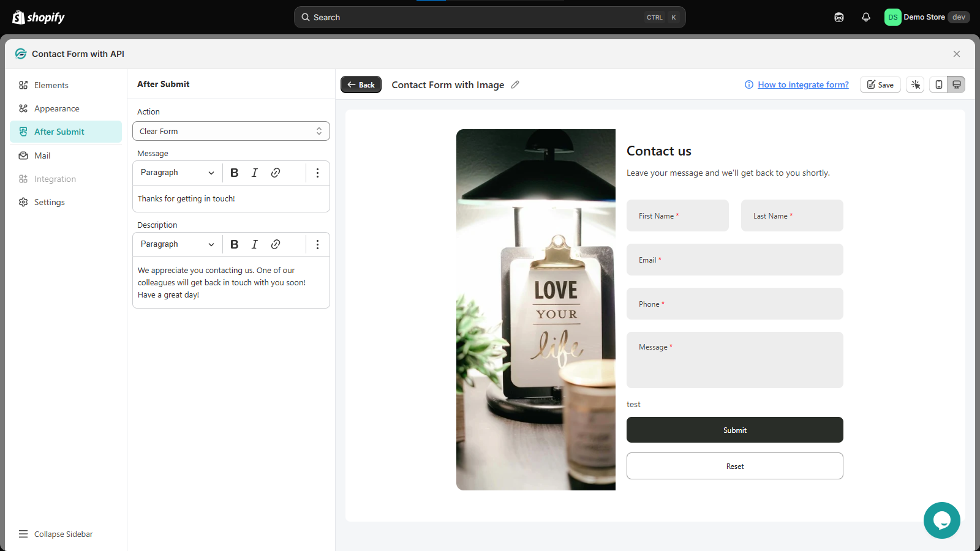This screenshot has width=980, height=551.
Task: Click the Contact us heading in preview
Action: 659,151
